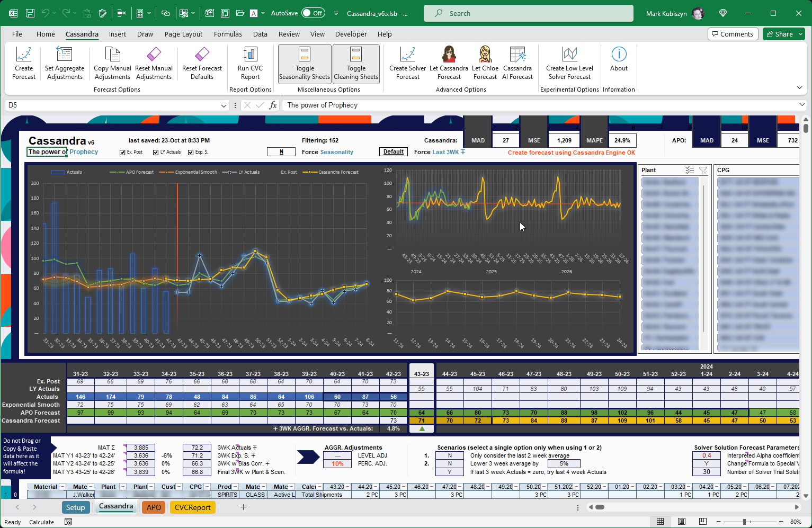Viewport: 812px width, 528px height.
Task: Click Copy Manual Adjustments icon
Action: tap(112, 54)
